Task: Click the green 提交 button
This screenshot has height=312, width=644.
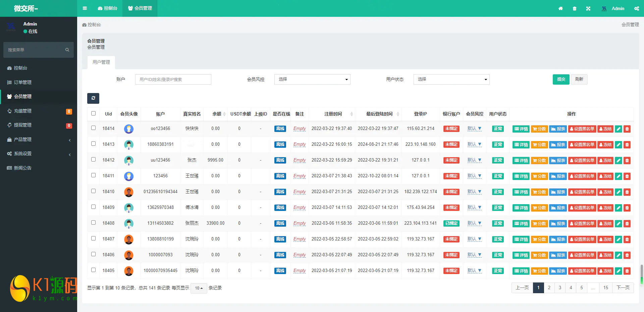Action: pos(561,79)
